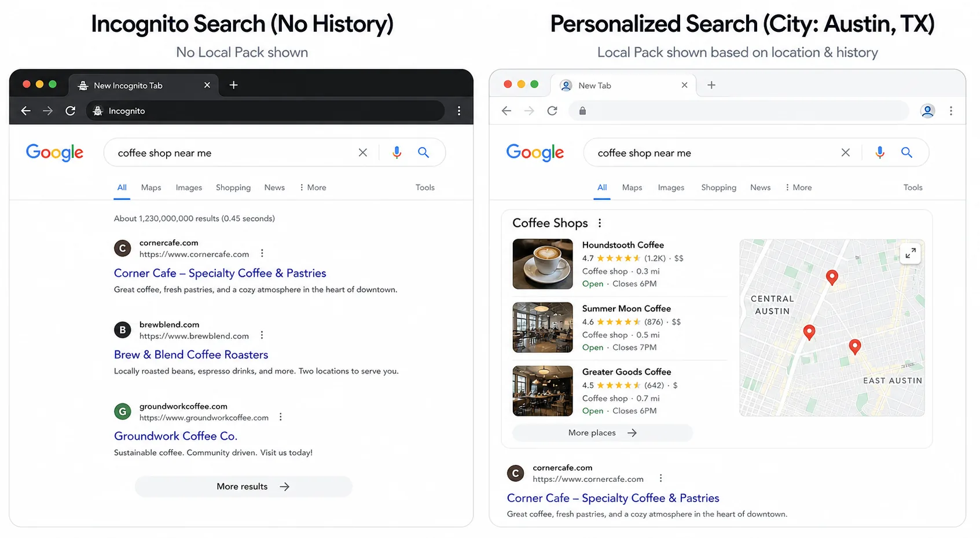Clear search text in Incognito window

363,152
